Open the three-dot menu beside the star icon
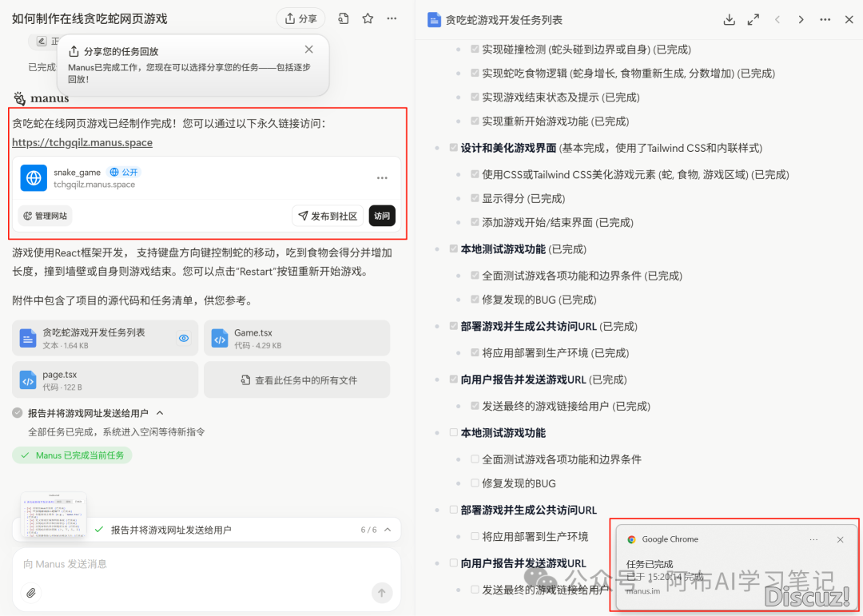The width and height of the screenshot is (863, 616). click(x=392, y=18)
